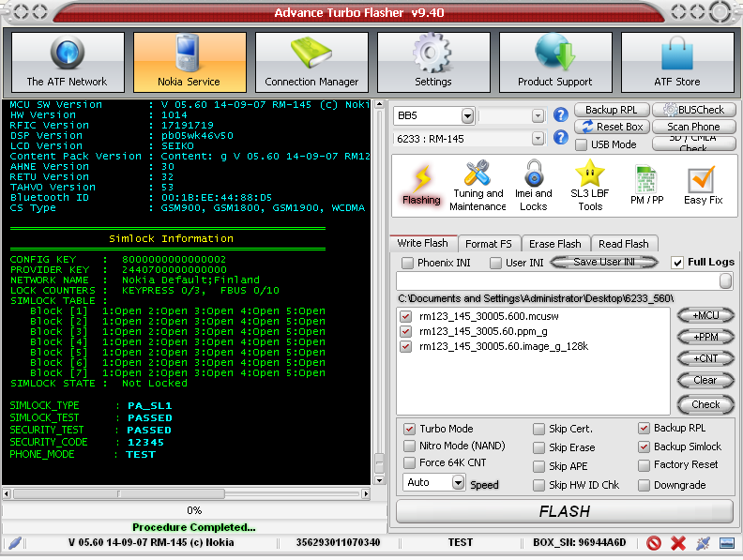Enable Phoenix INI checkbox
Screen dimensions: 743x560
point(407,263)
